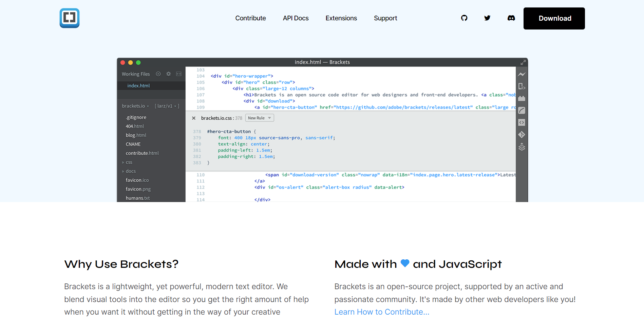This screenshot has width=644, height=318.
Task: Click the div id="download" code line
Action: coord(269,101)
